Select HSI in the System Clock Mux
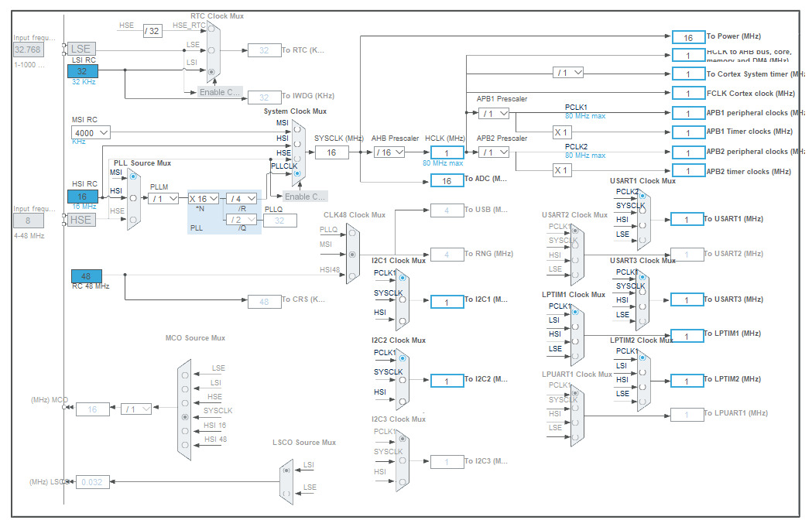The height and width of the screenshot is (520, 812). [x=297, y=144]
